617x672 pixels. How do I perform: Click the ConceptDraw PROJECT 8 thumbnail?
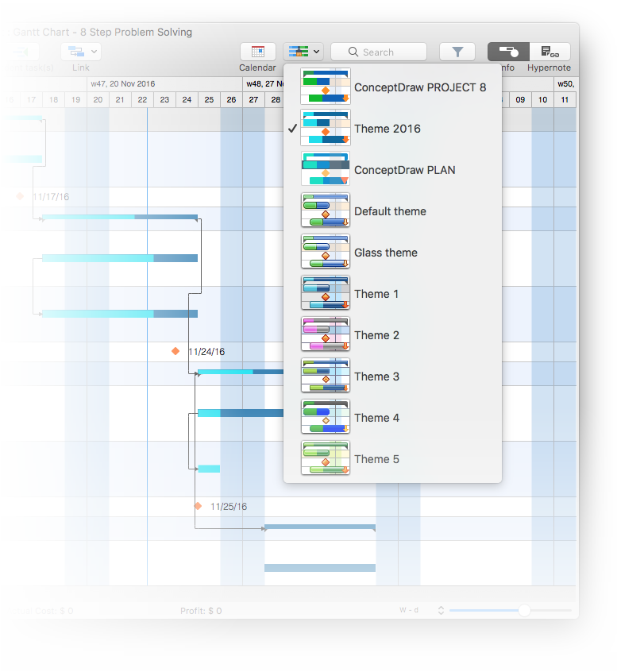pos(326,87)
